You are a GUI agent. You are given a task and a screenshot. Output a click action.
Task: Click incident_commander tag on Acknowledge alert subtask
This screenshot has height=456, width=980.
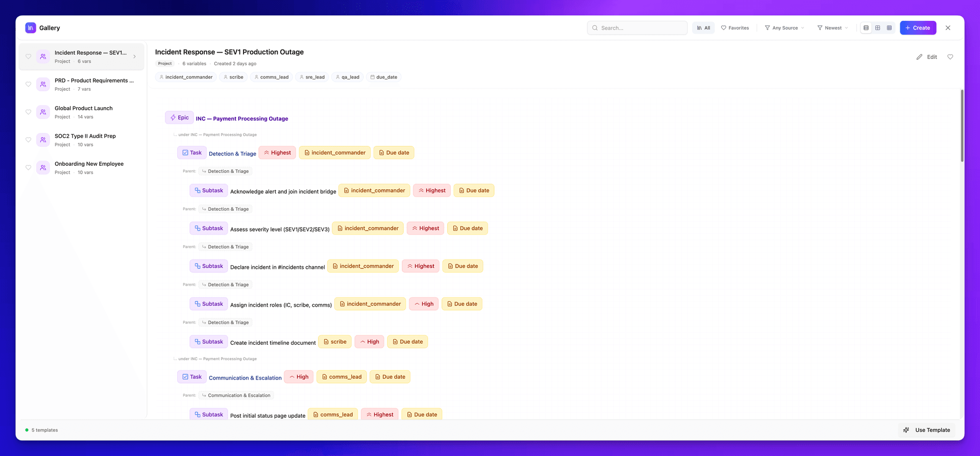tap(374, 190)
